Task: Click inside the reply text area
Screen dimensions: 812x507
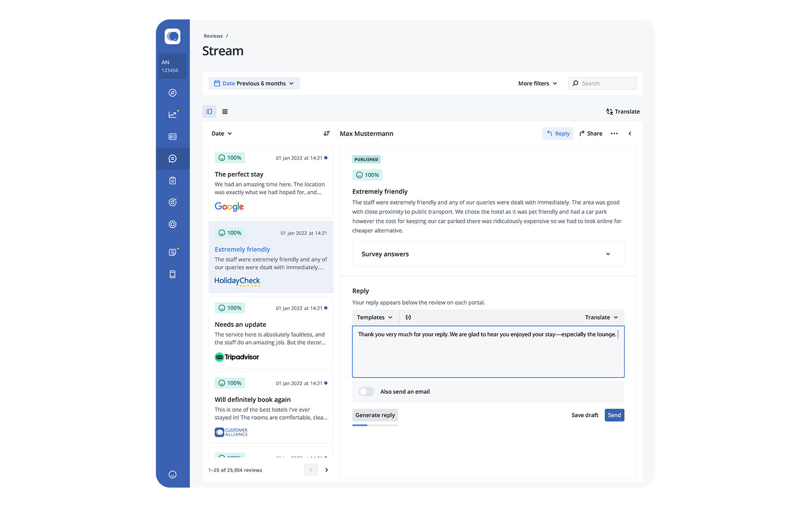Action: [488, 352]
